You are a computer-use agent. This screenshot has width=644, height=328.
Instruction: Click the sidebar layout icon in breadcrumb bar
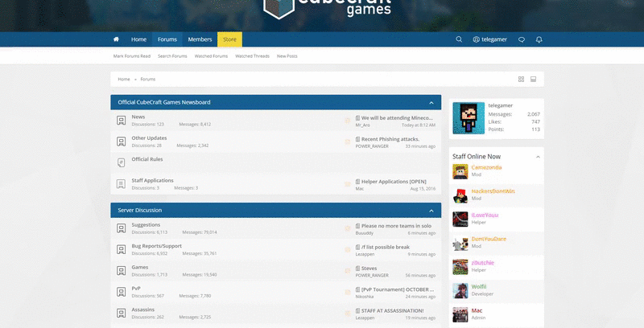coord(533,79)
